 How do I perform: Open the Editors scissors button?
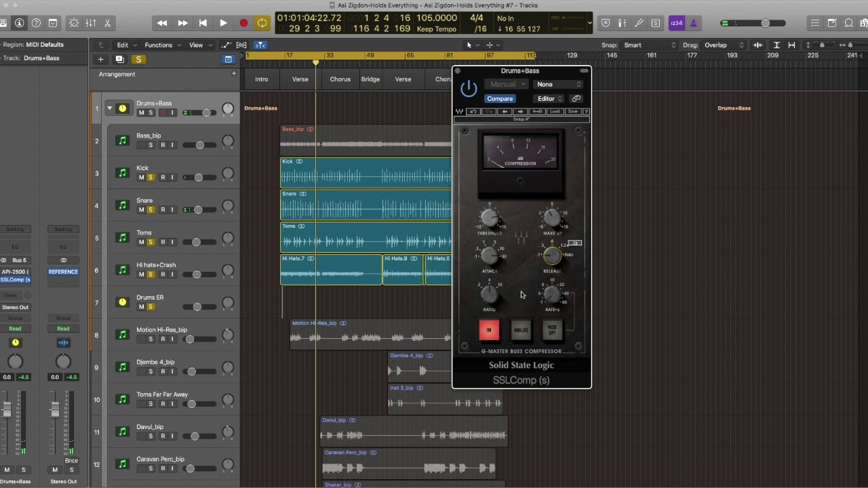point(107,23)
